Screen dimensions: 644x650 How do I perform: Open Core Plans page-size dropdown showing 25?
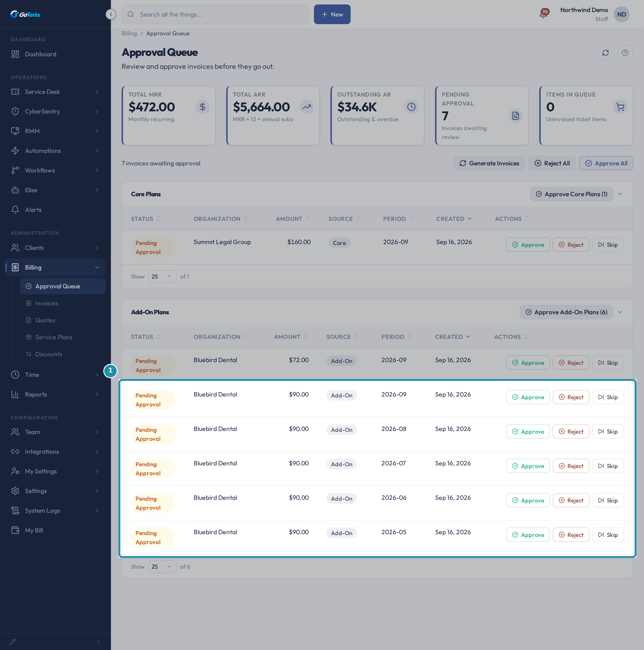[162, 276]
